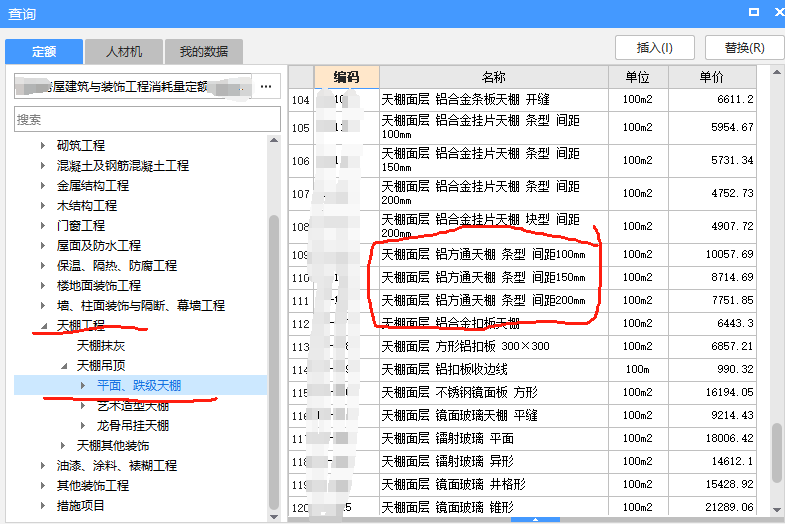Select row 铝方通天棚 条型 间距150mm
The image size is (785, 524).
pyautogui.click(x=522, y=278)
